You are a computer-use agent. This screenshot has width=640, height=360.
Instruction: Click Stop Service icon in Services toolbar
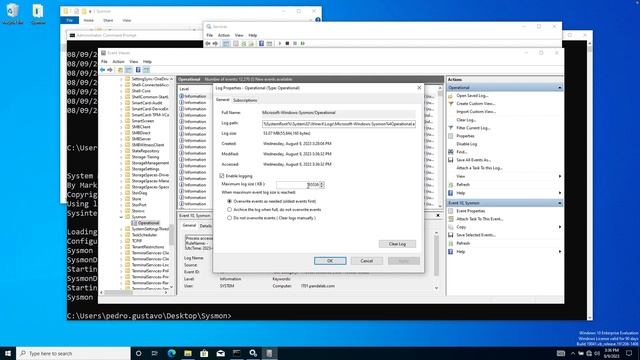tap(287, 43)
